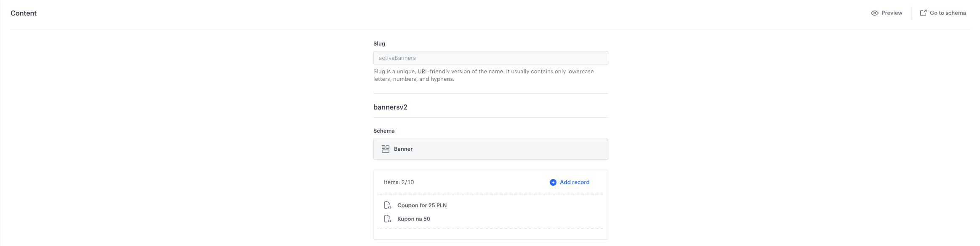The width and height of the screenshot is (980, 246).
Task: Open the Preview link text
Action: pos(892,13)
